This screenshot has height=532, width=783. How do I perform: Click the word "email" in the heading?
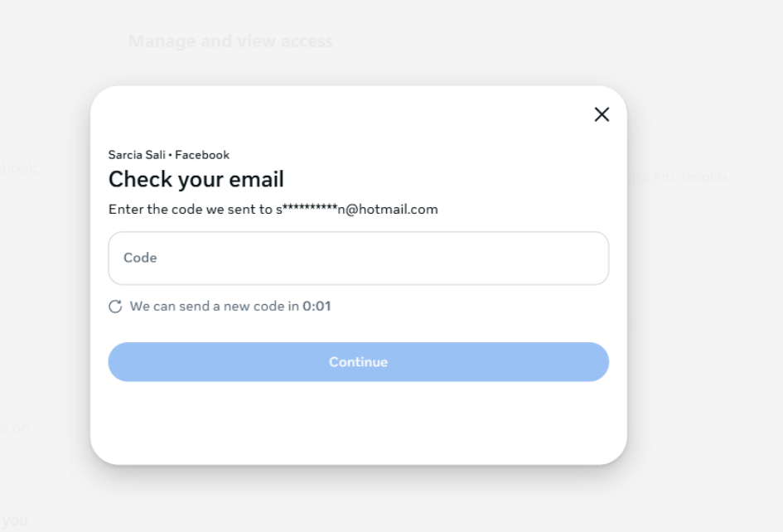click(257, 179)
